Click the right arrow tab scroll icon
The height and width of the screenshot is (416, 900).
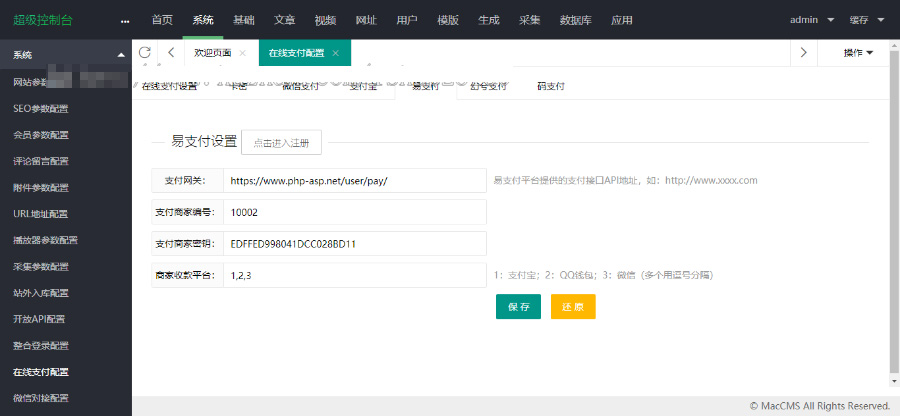tap(803, 53)
